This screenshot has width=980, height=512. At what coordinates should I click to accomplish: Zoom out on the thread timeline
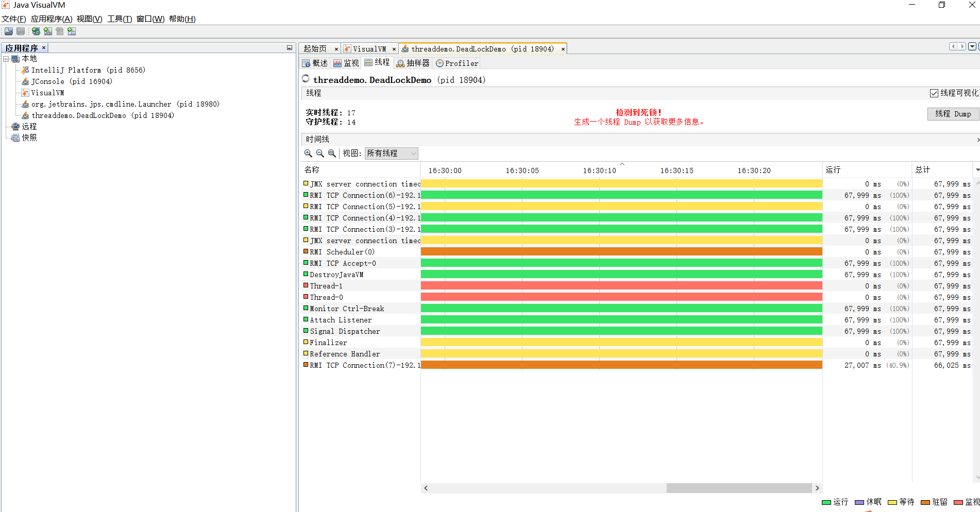(x=320, y=153)
